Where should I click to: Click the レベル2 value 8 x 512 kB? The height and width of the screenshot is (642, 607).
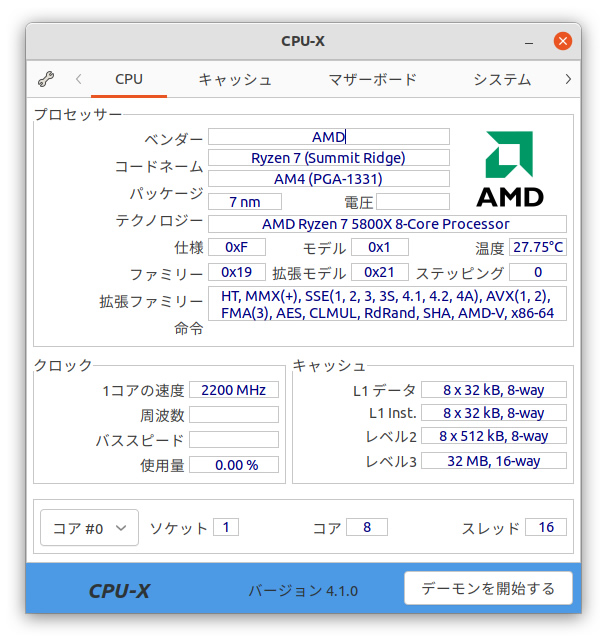click(494, 436)
